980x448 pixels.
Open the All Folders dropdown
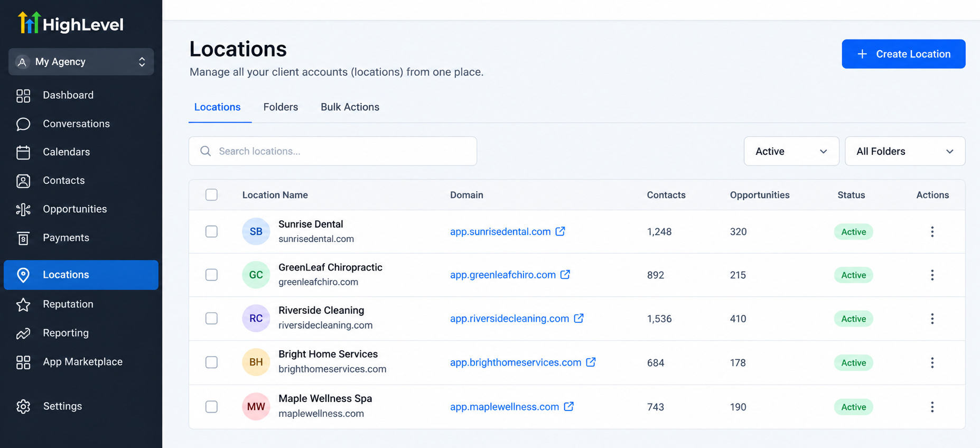pyautogui.click(x=905, y=151)
